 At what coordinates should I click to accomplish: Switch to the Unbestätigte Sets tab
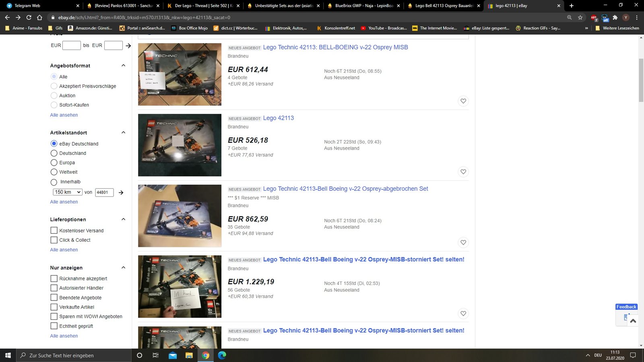283,6
